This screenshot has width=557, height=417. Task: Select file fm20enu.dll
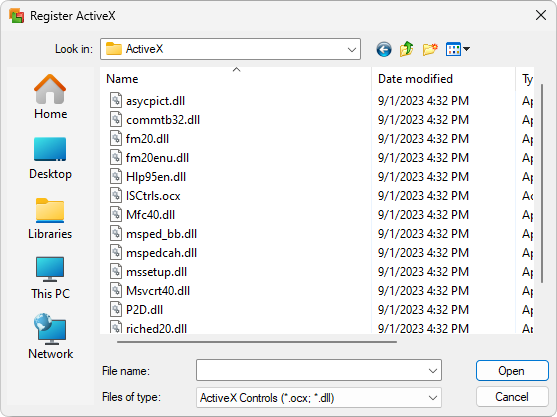157,158
